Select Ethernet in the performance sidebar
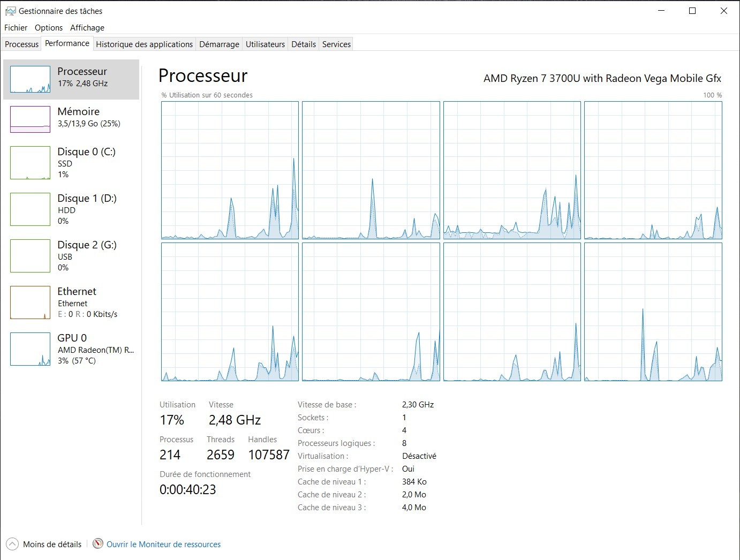 71,302
